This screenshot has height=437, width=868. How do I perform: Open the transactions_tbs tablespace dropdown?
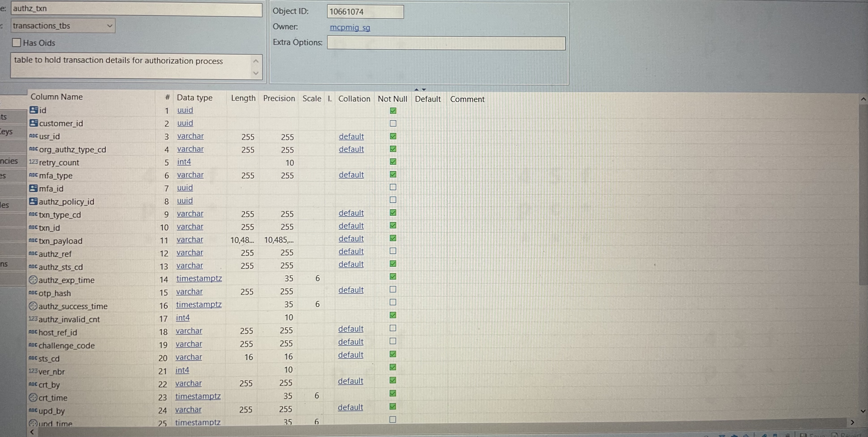(109, 26)
